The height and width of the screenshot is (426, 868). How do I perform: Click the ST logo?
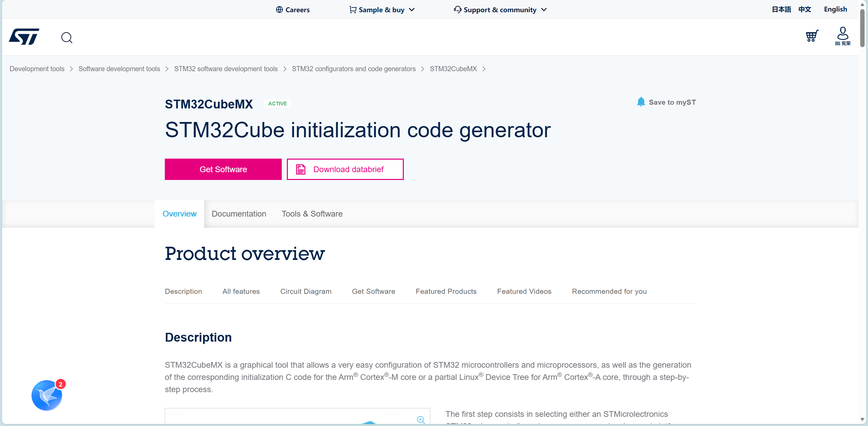[24, 37]
